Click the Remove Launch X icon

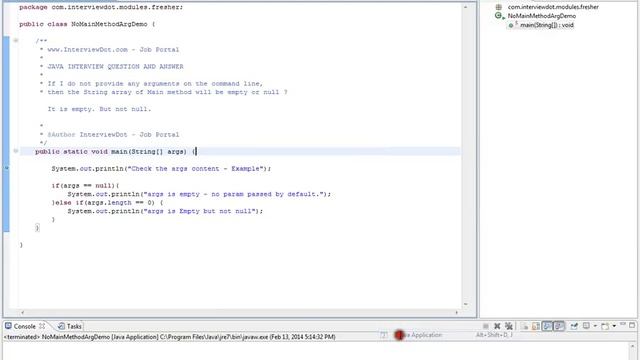(x=497, y=326)
